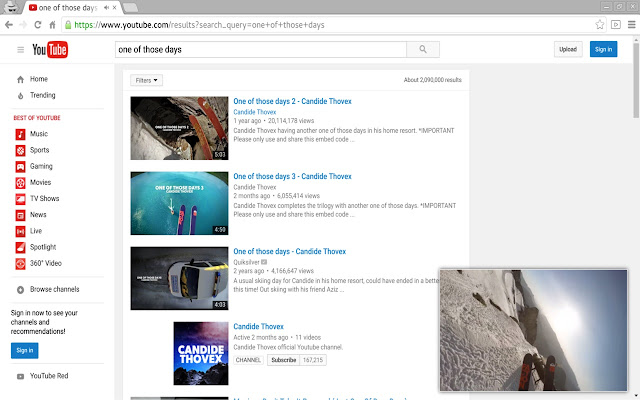Viewport: 640px width, 400px height.
Task: Click the YouTube Red icon
Action: tap(20, 376)
